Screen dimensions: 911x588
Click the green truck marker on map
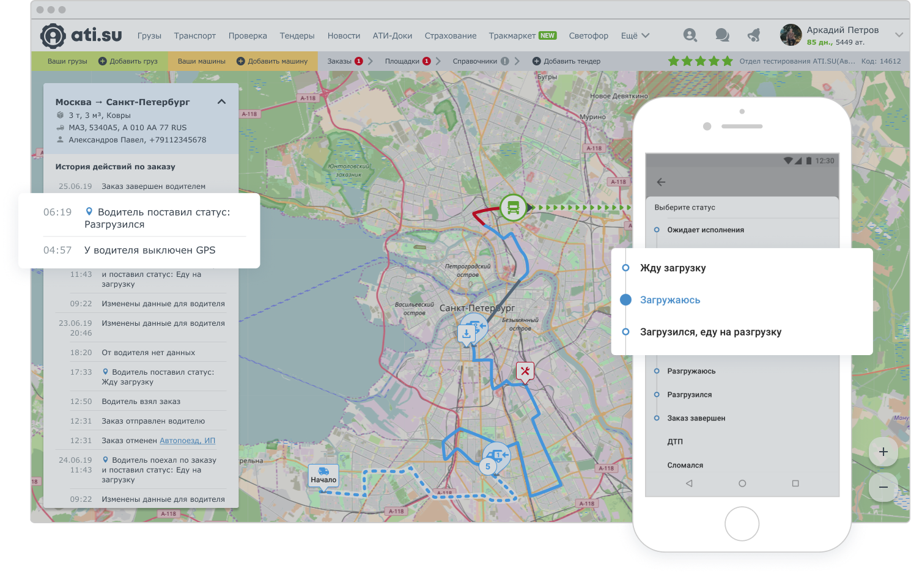513,208
